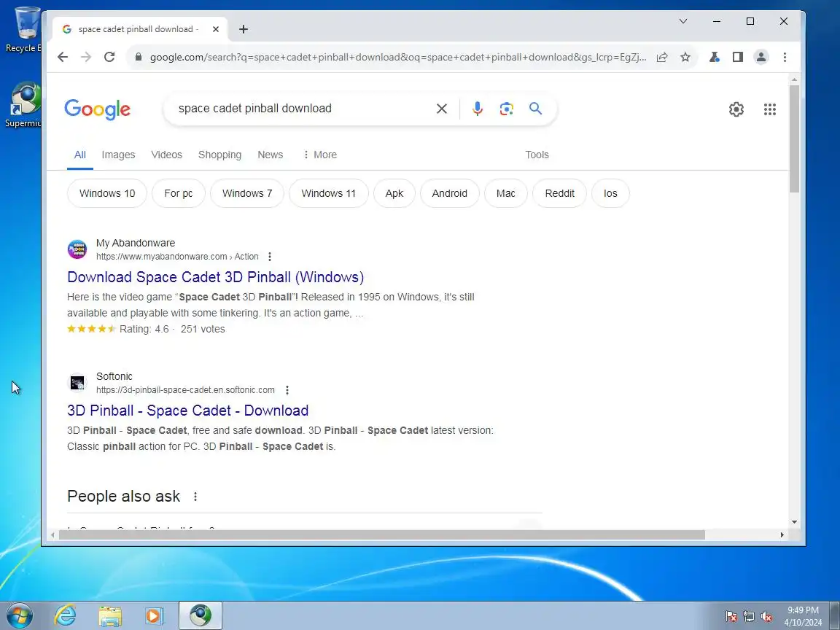Filter results by Android chip
Image resolution: width=840 pixels, height=630 pixels.
(449, 193)
